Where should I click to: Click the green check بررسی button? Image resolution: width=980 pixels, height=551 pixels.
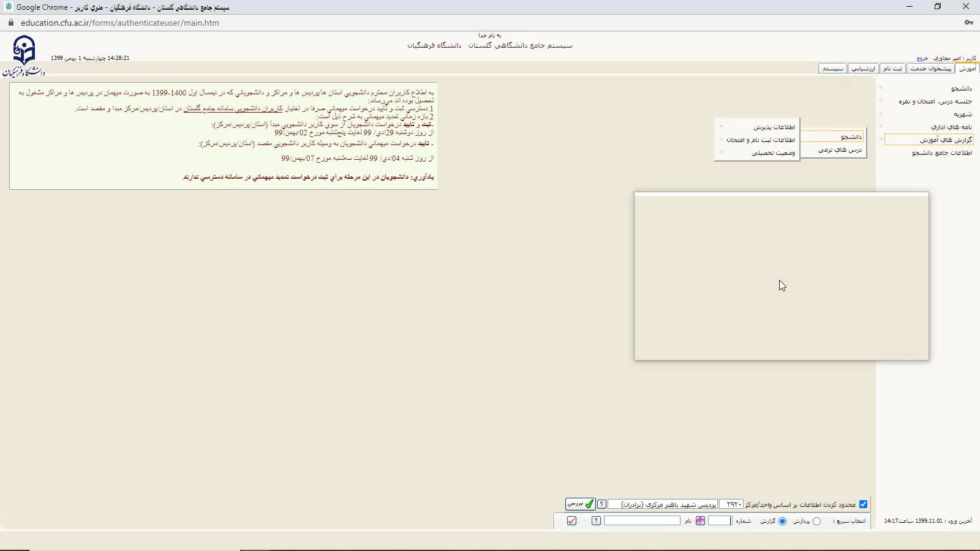point(579,504)
